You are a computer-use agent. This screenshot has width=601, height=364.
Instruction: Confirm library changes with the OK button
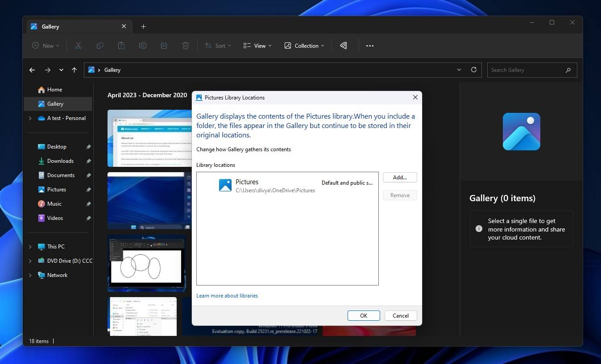[363, 315]
